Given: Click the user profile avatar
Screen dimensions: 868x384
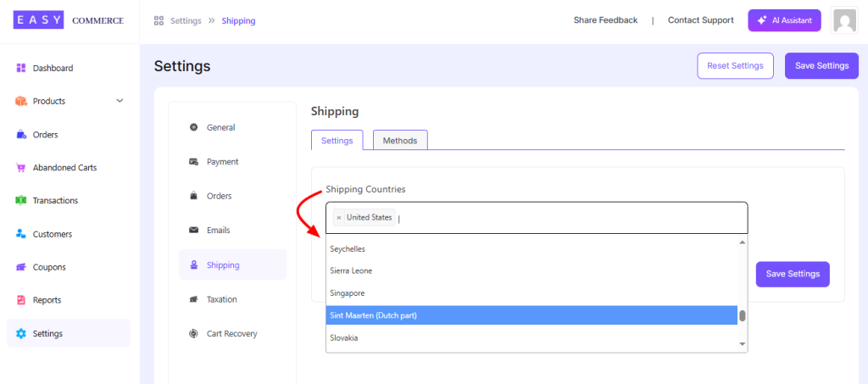Looking at the screenshot, I should [x=845, y=20].
